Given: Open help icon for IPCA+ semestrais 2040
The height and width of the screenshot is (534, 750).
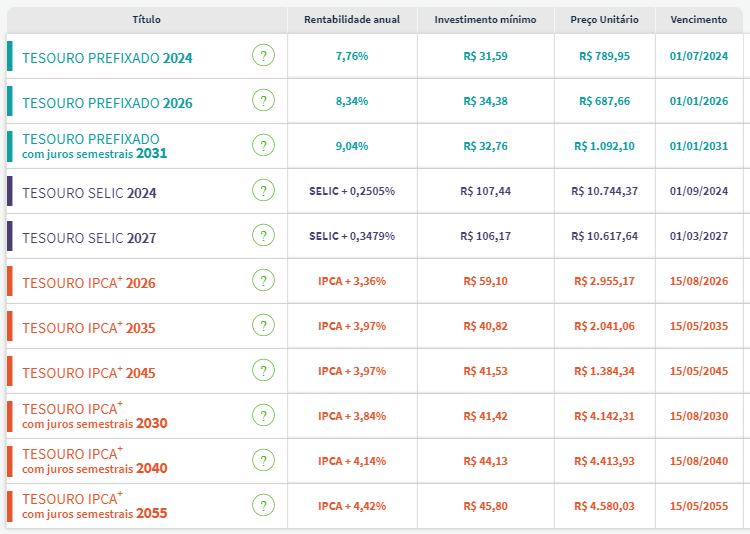Looking at the screenshot, I should point(263,461).
